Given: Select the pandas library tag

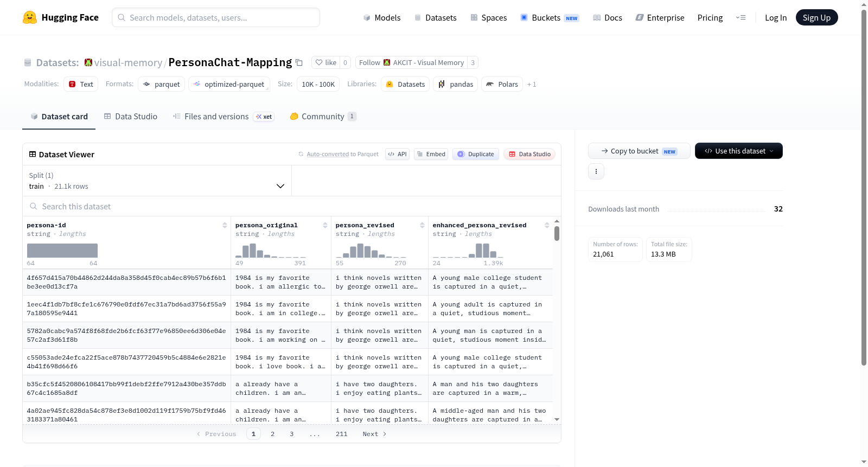Looking at the screenshot, I should (456, 84).
